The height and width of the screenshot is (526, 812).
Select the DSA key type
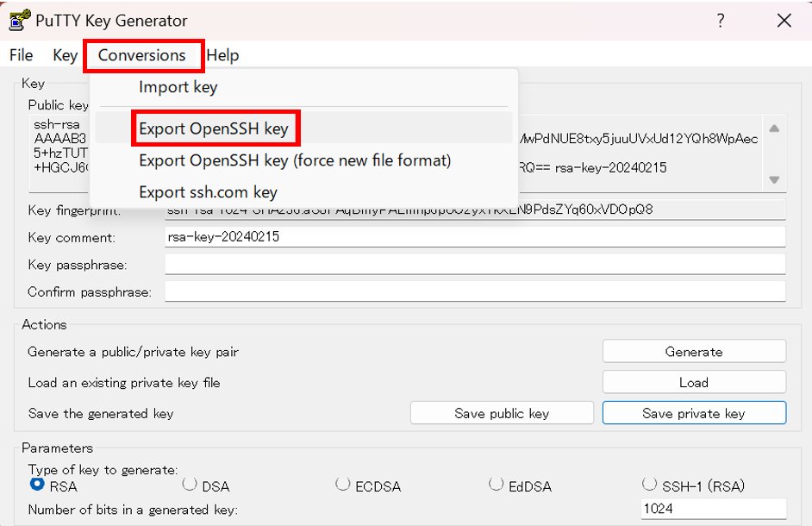pos(190,485)
